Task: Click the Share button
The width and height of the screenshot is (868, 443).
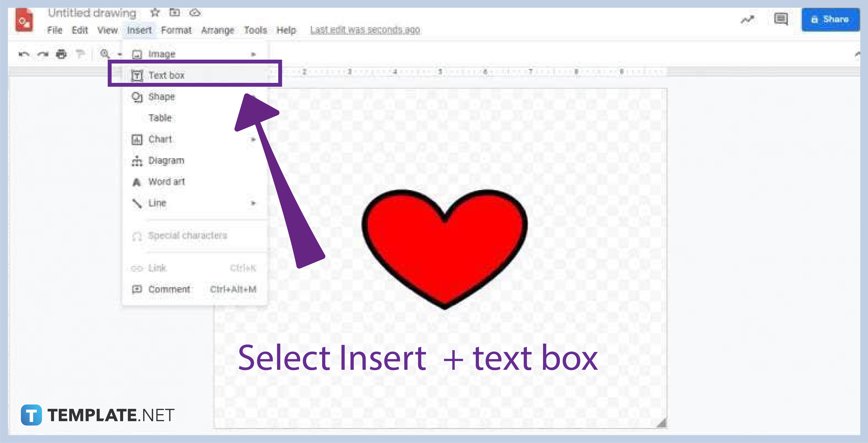Action: [x=830, y=19]
